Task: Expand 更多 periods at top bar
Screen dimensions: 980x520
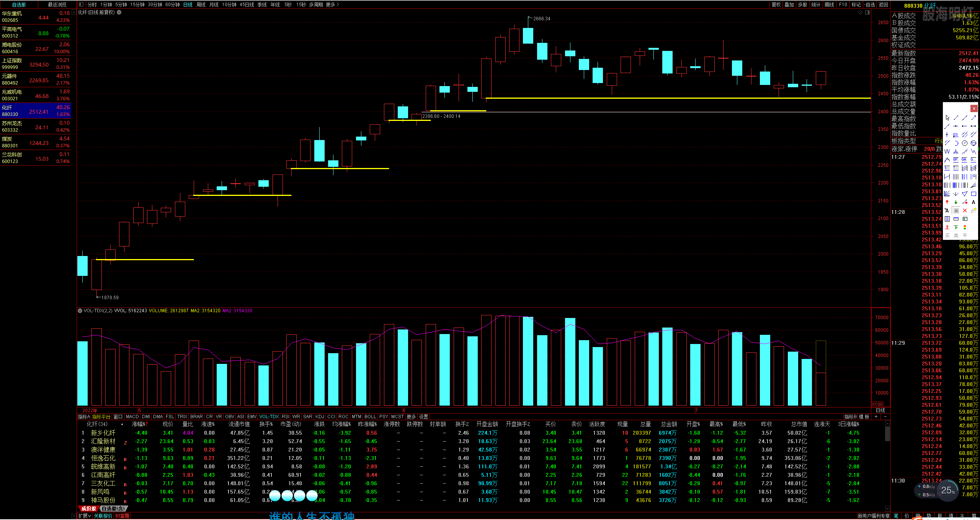Action: [332, 5]
